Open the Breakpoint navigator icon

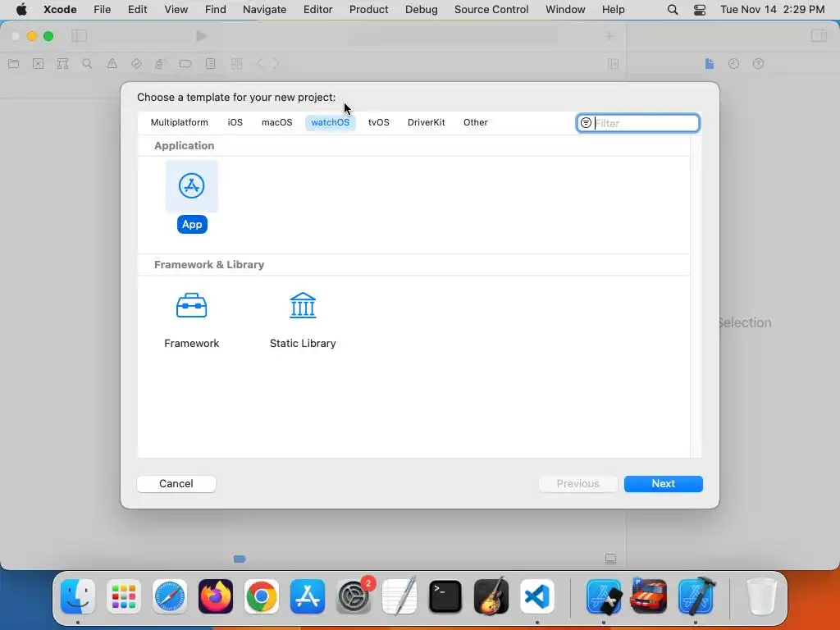click(185, 64)
